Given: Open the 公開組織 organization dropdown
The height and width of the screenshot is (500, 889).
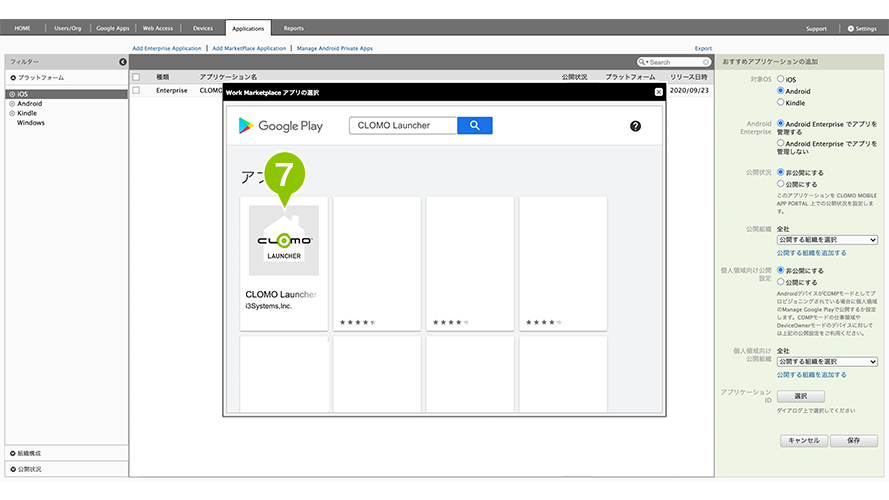Looking at the screenshot, I should [x=827, y=240].
